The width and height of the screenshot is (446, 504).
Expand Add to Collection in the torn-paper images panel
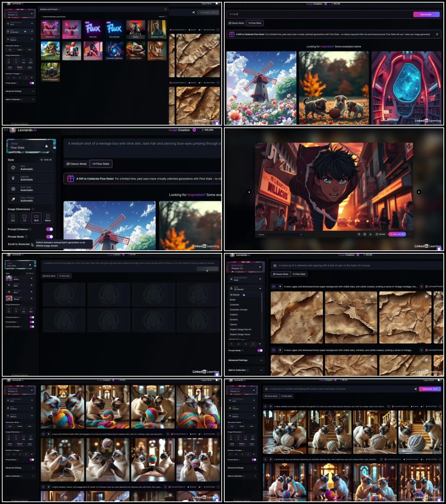point(245,370)
